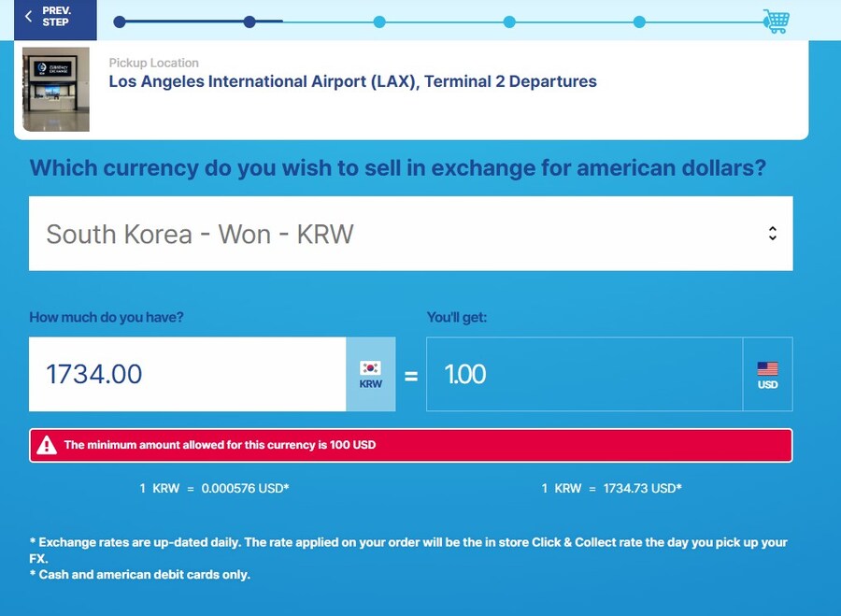This screenshot has width=841, height=616.
Task: Click the South Korea flag KRW icon
Action: [371, 374]
